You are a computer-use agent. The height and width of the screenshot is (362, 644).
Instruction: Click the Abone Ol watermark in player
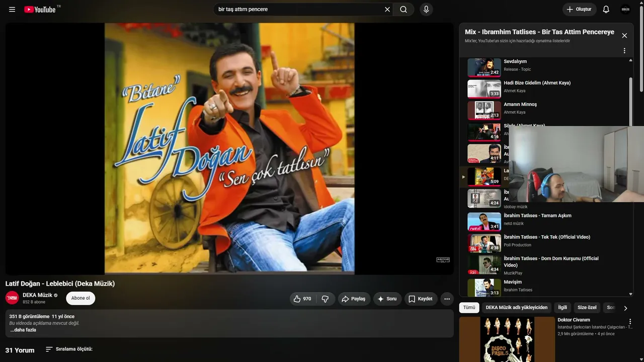coord(443,260)
